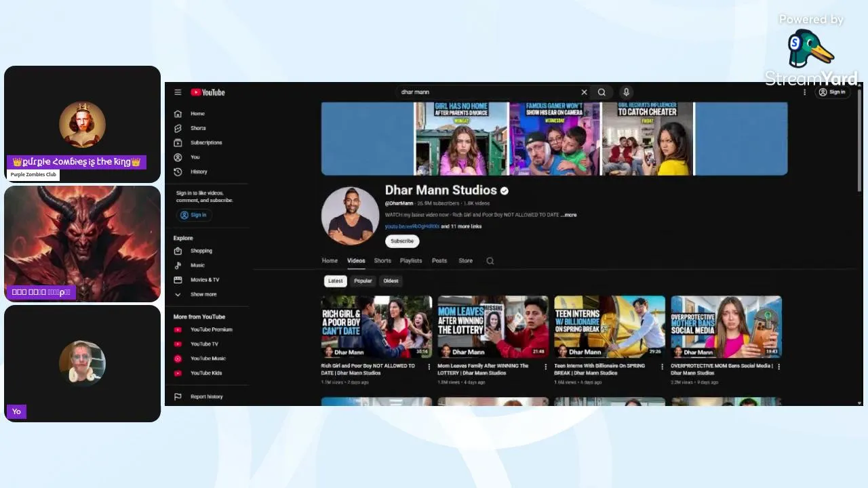This screenshot has width=868, height=488.
Task: Select the Oldest sort chip
Action: click(391, 281)
